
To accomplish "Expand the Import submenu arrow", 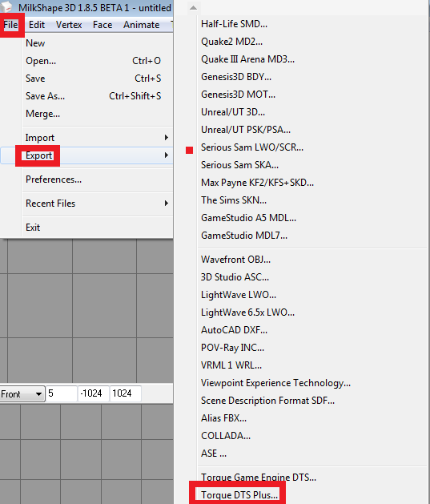I will (x=166, y=138).
